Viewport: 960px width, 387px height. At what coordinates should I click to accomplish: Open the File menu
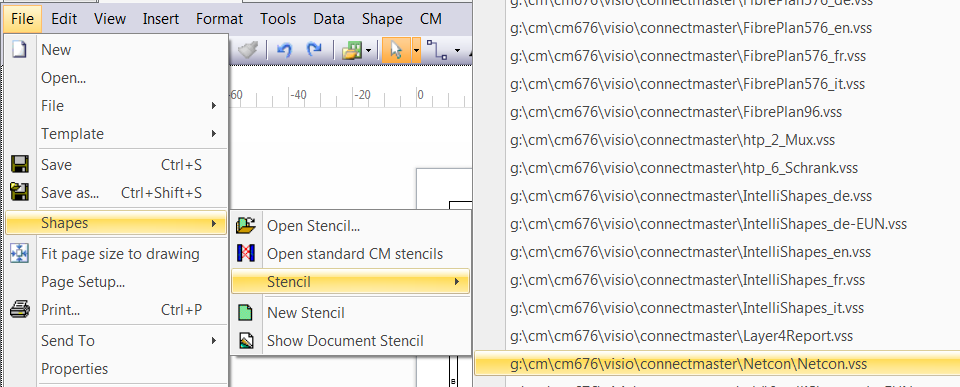[x=23, y=19]
